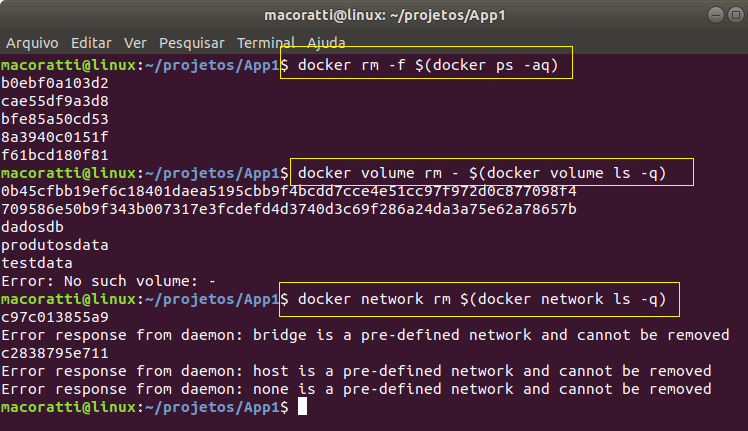Click network ID c97c013855a9 line
Viewport: 748px width, 431px height.
[55, 317]
